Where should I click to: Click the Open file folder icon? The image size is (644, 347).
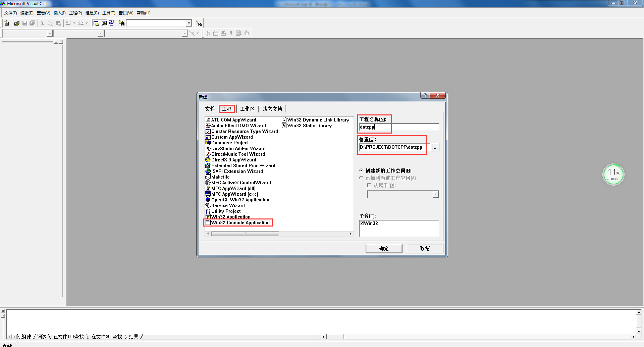point(17,23)
